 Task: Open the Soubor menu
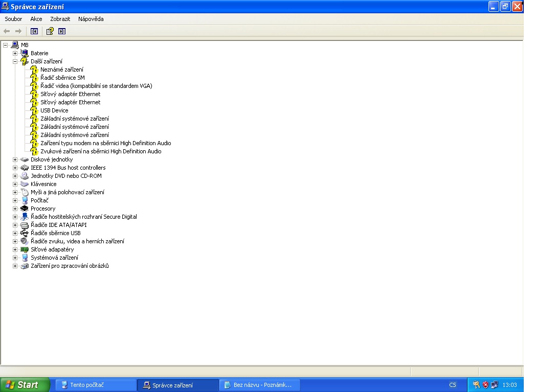pyautogui.click(x=13, y=19)
